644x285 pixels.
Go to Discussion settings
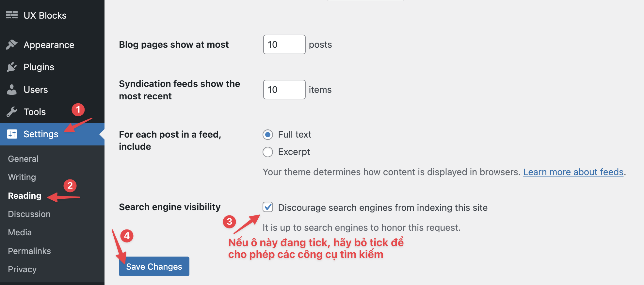coord(29,214)
